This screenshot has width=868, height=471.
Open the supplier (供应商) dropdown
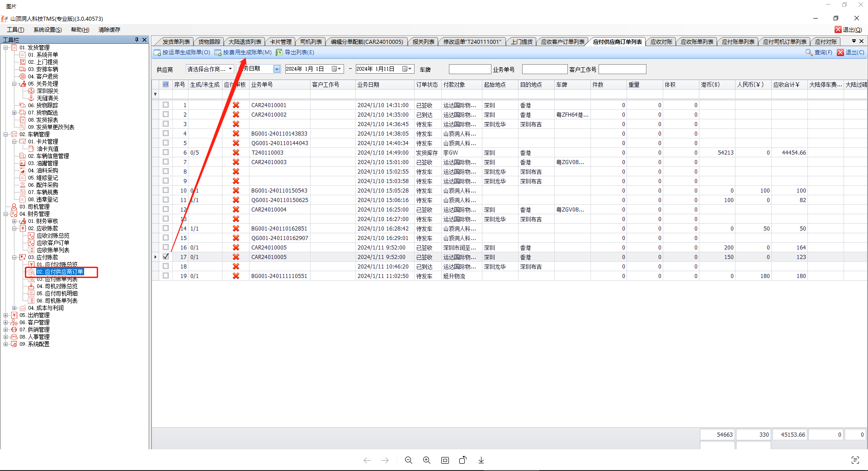click(230, 69)
